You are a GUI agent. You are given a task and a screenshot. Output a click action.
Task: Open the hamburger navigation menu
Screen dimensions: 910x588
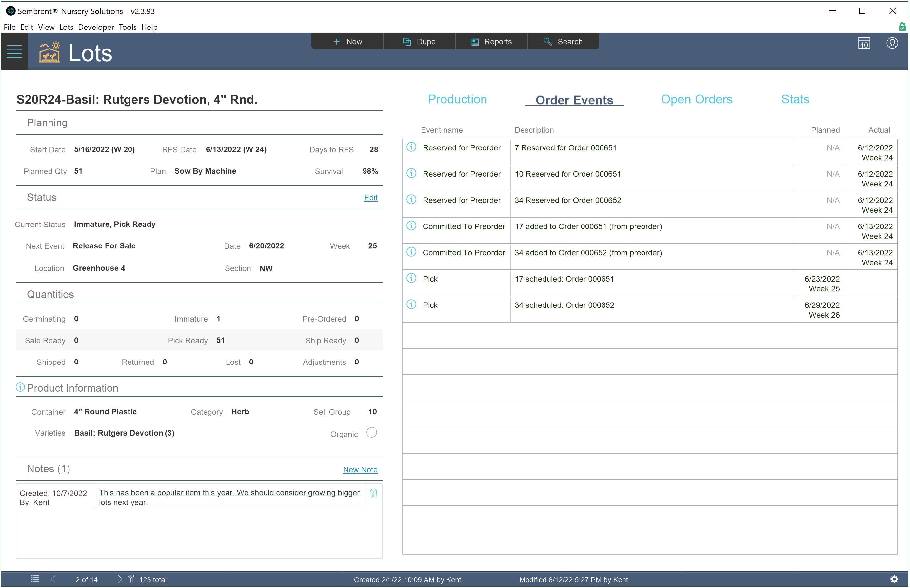pos(14,51)
